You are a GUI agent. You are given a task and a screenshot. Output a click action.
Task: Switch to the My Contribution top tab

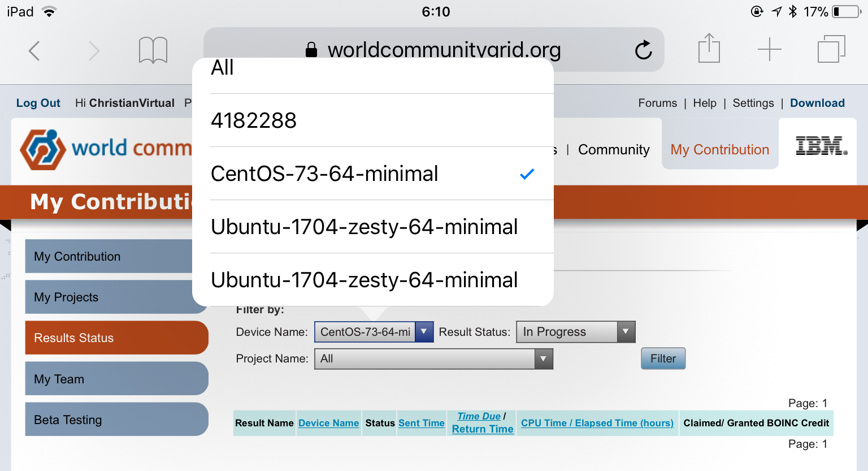coord(719,150)
